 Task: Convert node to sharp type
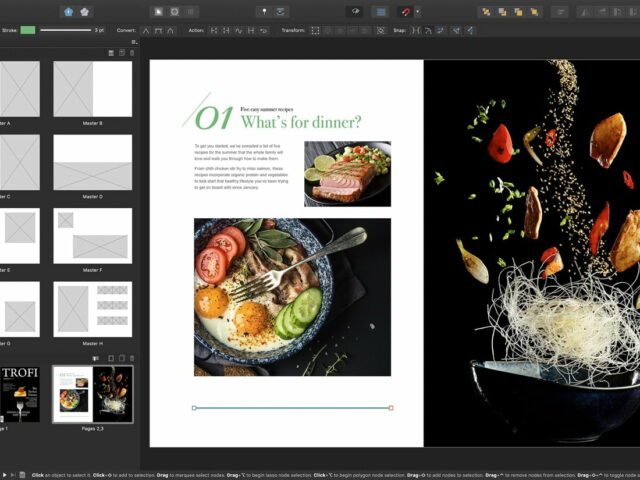click(146, 30)
